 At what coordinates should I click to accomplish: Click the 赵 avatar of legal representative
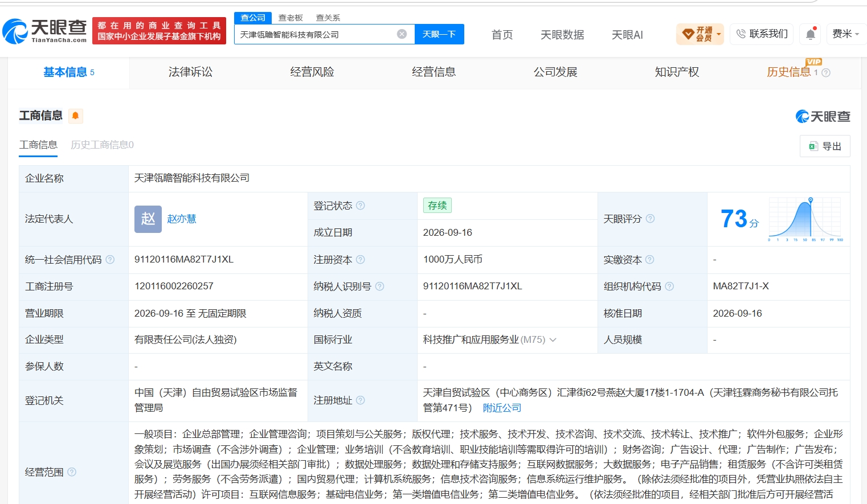[x=148, y=219]
